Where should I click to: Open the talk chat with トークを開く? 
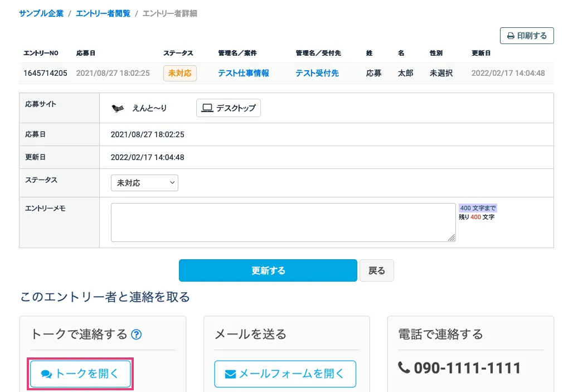click(x=80, y=374)
